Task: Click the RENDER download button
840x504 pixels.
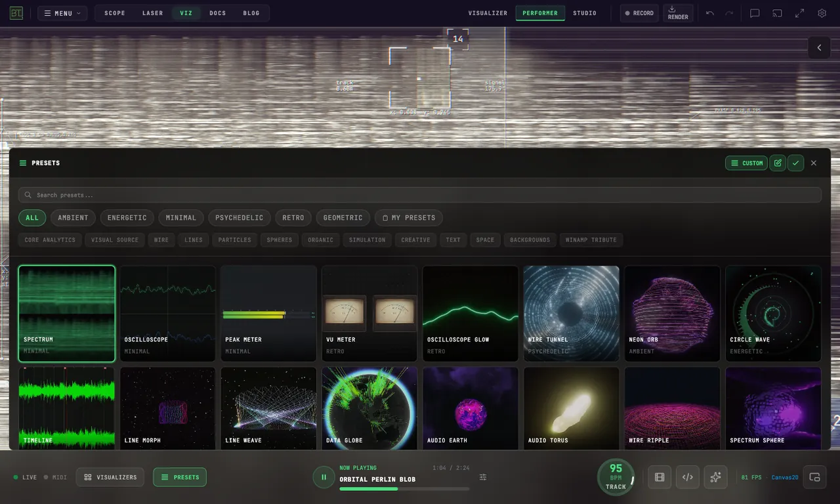Action: 678,13
